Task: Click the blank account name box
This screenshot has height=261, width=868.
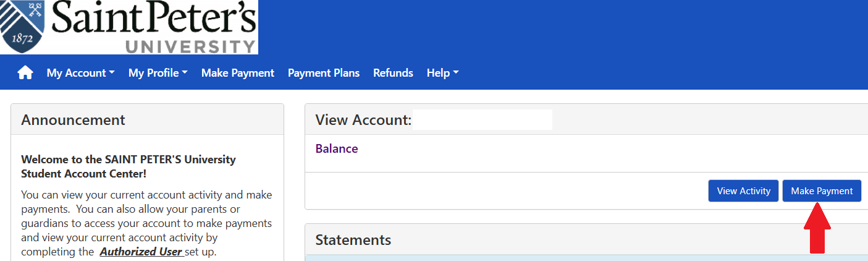Action: [x=482, y=120]
